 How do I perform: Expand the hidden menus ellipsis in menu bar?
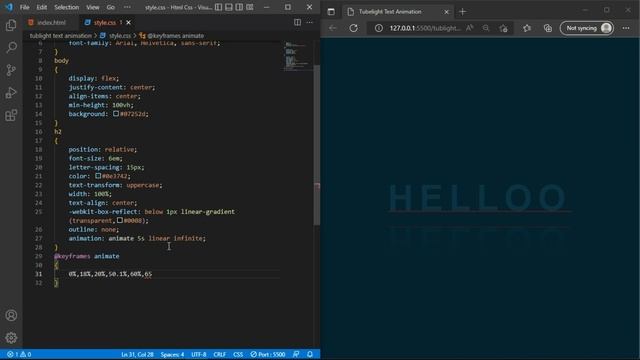pyautogui.click(x=127, y=7)
